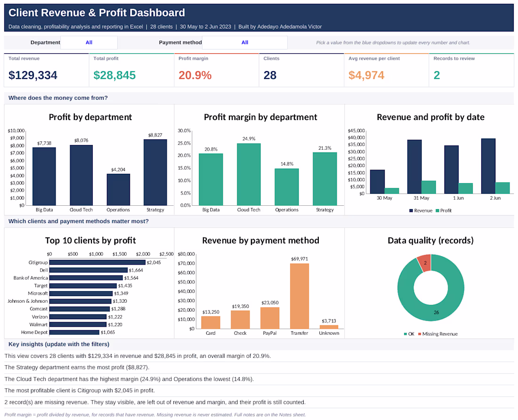Click the Missing Revenue legend entry

tap(438, 334)
